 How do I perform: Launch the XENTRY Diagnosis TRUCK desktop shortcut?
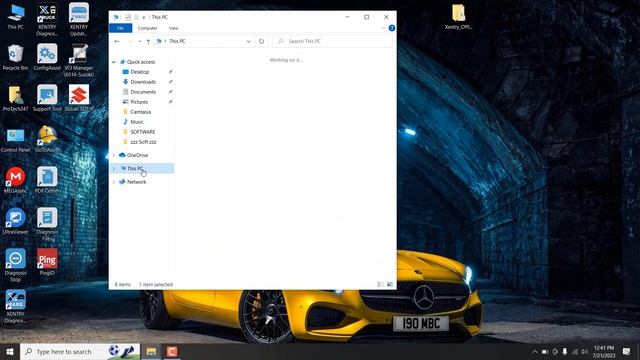coord(47,19)
